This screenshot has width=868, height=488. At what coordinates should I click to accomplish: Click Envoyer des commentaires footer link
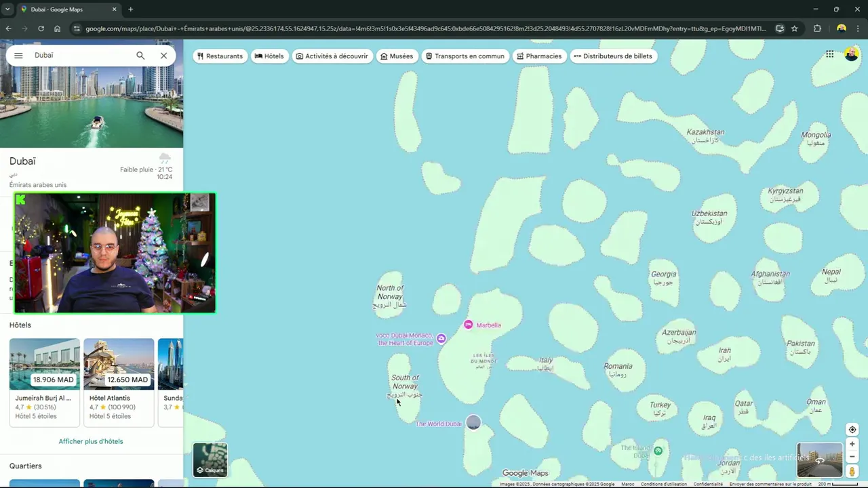770,484
